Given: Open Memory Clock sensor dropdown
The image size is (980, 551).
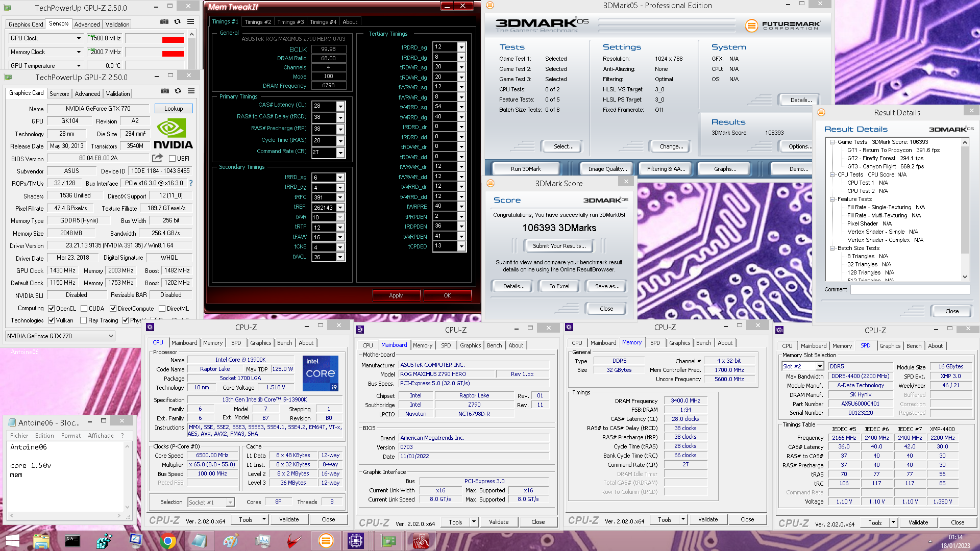Looking at the screenshot, I should 79,52.
